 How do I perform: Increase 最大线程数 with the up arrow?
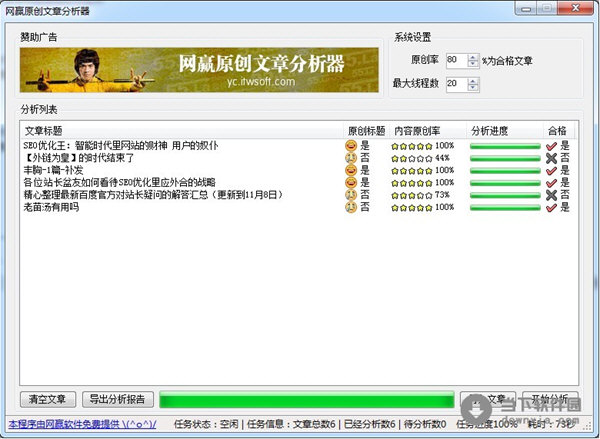473,81
